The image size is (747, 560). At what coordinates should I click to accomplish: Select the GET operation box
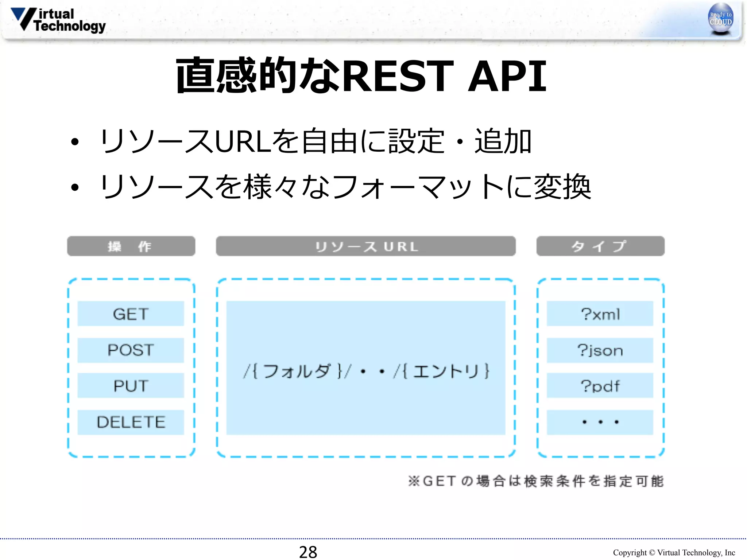[x=131, y=314]
